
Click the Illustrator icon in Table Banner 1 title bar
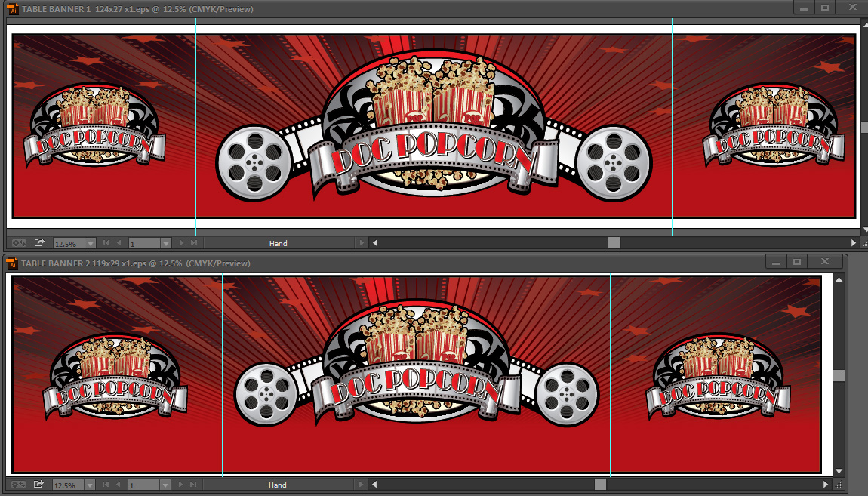tap(11, 8)
